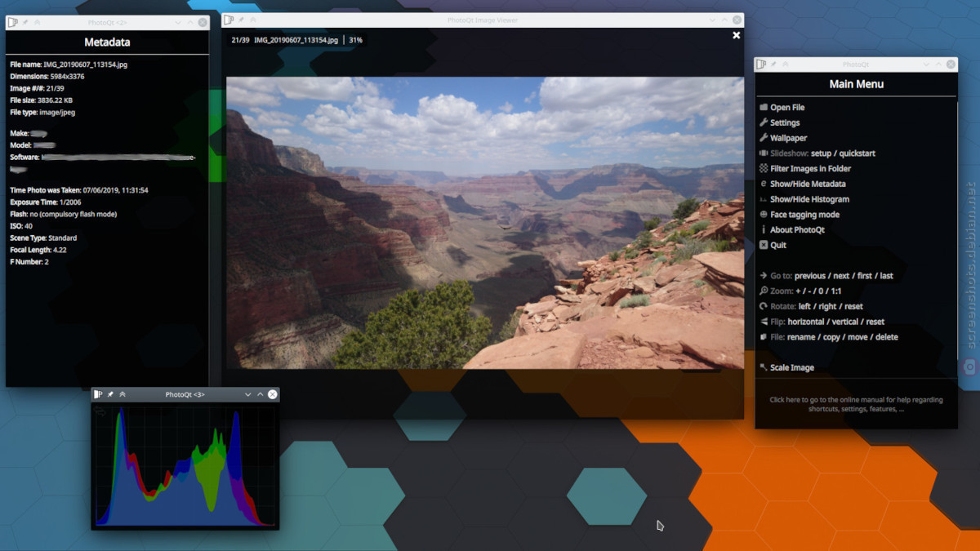Image resolution: width=980 pixels, height=551 pixels.
Task: Move the current file
Action: click(x=858, y=337)
